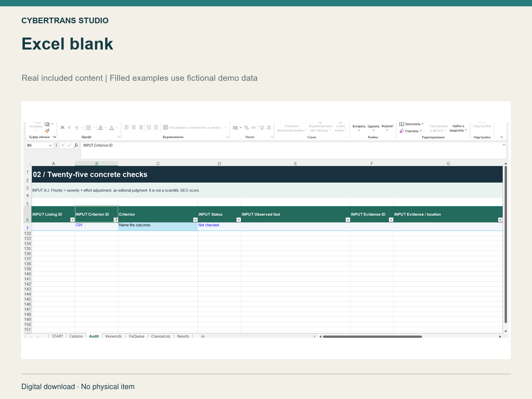Switch to the START sheet tab
532x399 pixels.
coord(58,336)
